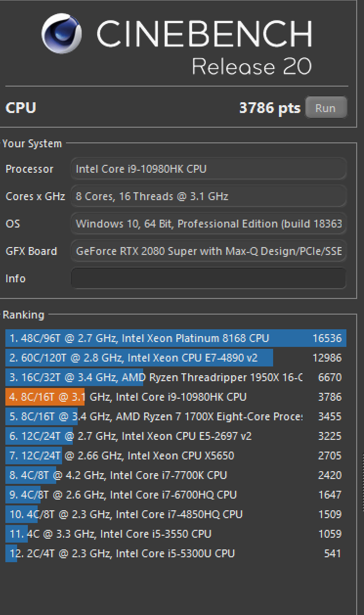The width and height of the screenshot is (364, 615).
Task: Select the Cores x GHz field
Action: coord(209,197)
